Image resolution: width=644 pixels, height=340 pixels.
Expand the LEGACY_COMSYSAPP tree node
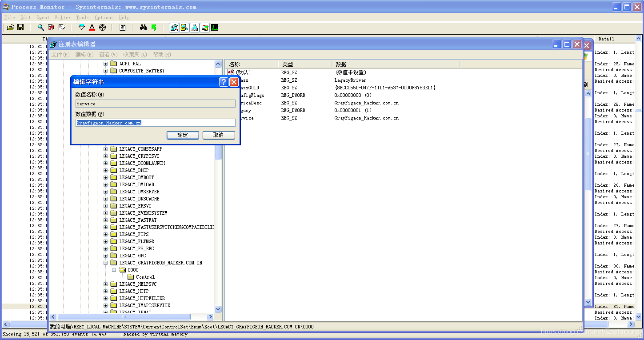(106, 149)
